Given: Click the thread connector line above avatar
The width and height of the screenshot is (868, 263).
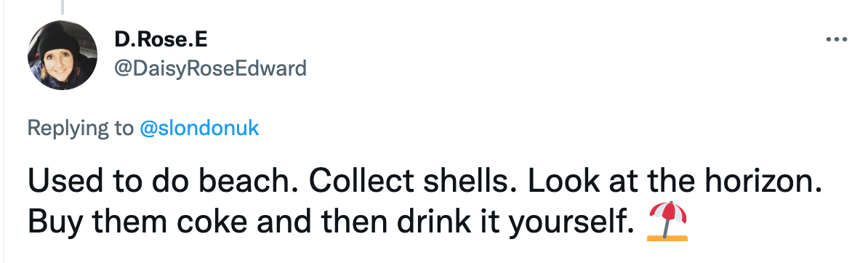Looking at the screenshot, I should [63, 7].
